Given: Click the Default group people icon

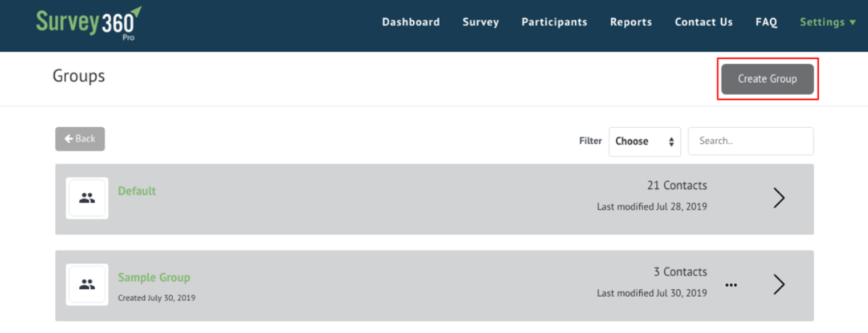Looking at the screenshot, I should (x=87, y=198).
